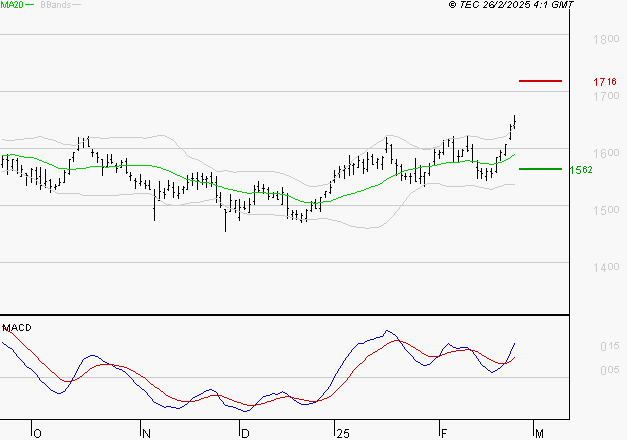Click the latest price bar at chart high
The height and width of the screenshot is (440, 627).
pos(515,122)
